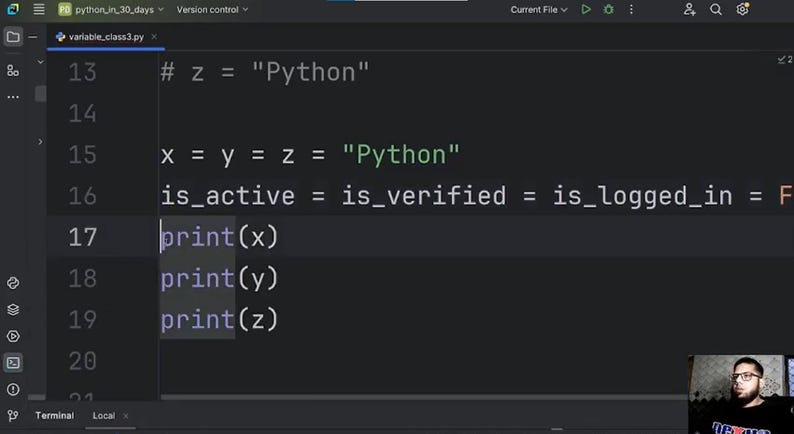The image size is (794, 434).
Task: Open the Python Console layers icon
Action: click(13, 309)
